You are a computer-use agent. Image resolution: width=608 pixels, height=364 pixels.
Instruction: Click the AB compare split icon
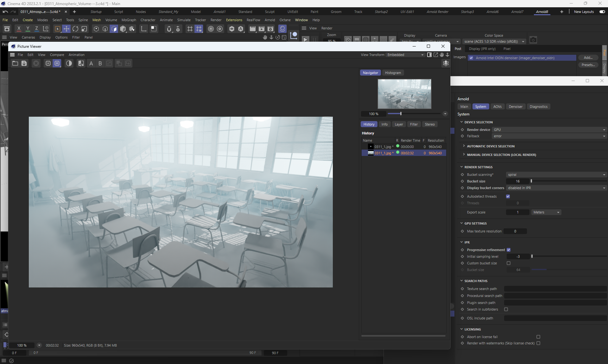(x=81, y=64)
